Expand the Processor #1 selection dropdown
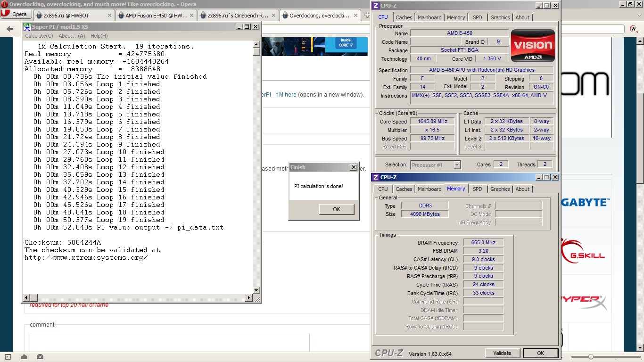This screenshot has width=644, height=362. 457,165
